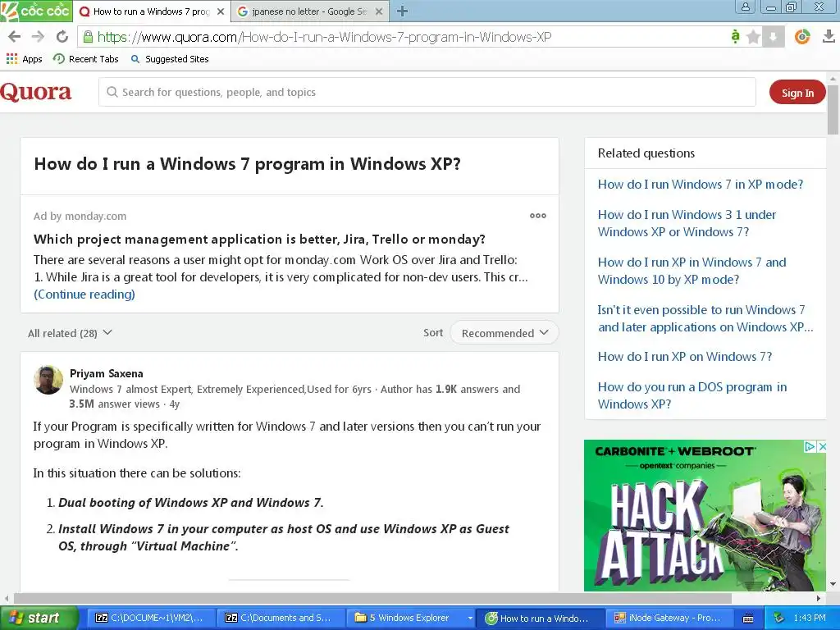Close the 'jpanese no letter' Google tab

[x=379, y=11]
